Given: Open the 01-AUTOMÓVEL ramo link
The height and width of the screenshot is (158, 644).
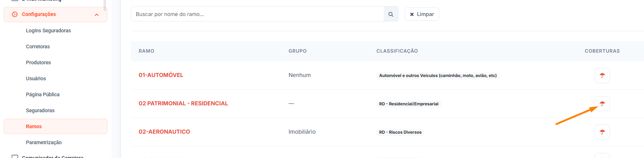Looking at the screenshot, I should (x=161, y=75).
